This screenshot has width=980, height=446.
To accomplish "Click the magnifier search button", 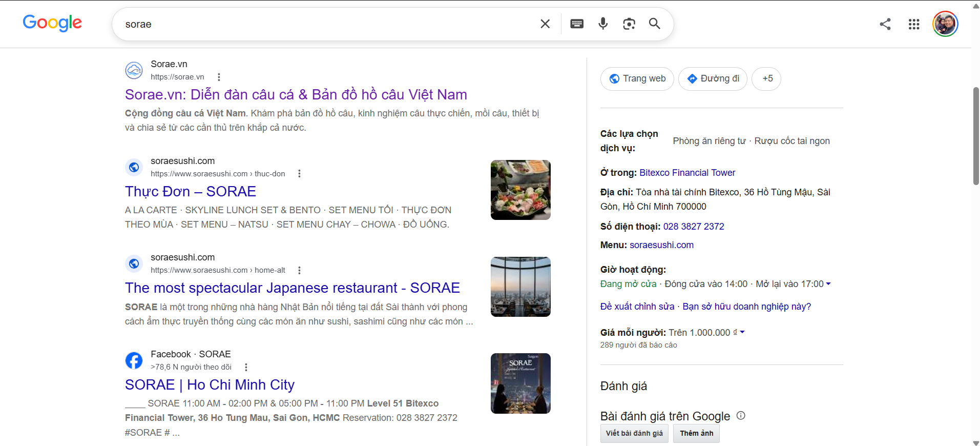I will [654, 24].
